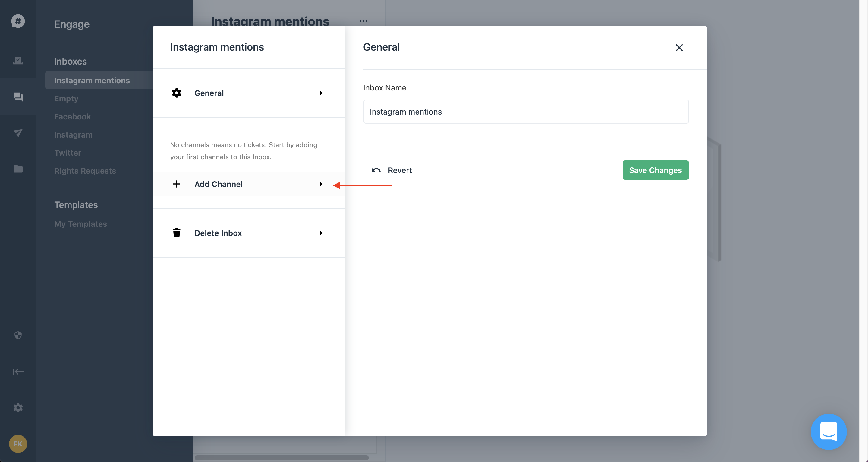Image resolution: width=868 pixels, height=462 pixels.
Task: Expand the General settings chevron
Action: 321,93
